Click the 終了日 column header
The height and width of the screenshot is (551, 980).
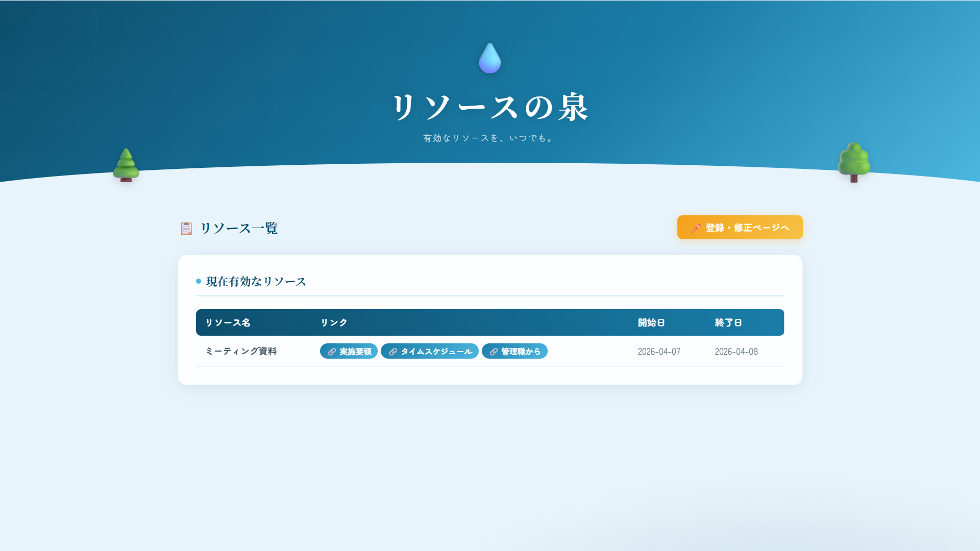click(x=728, y=322)
